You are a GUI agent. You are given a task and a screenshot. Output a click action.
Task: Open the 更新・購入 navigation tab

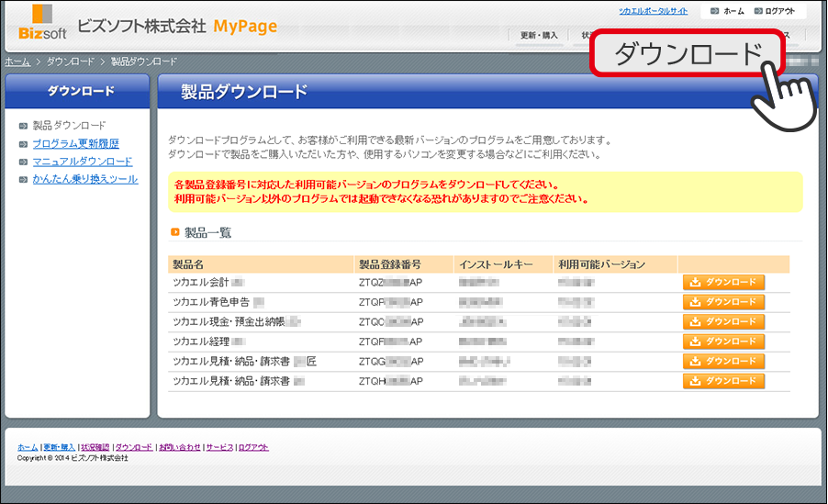(539, 36)
